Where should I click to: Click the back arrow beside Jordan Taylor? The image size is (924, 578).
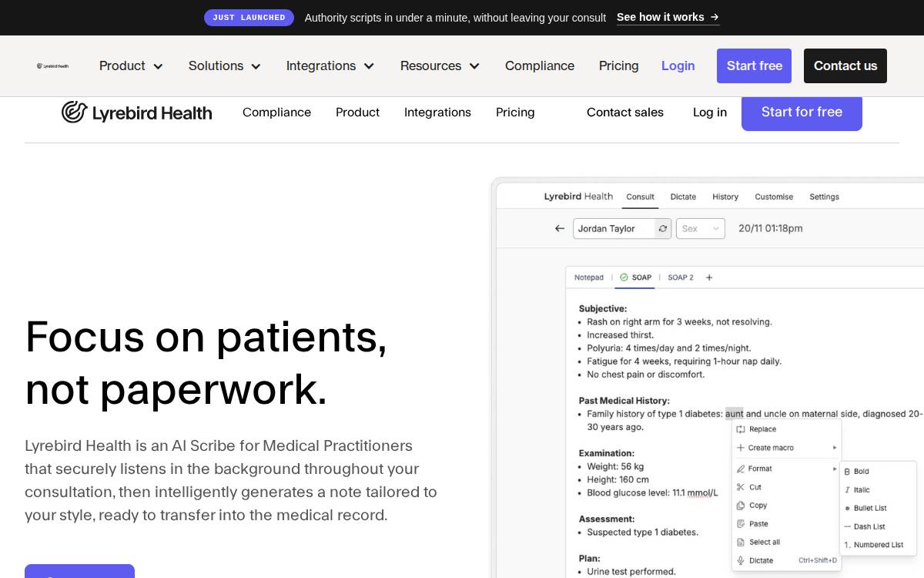[x=560, y=229]
